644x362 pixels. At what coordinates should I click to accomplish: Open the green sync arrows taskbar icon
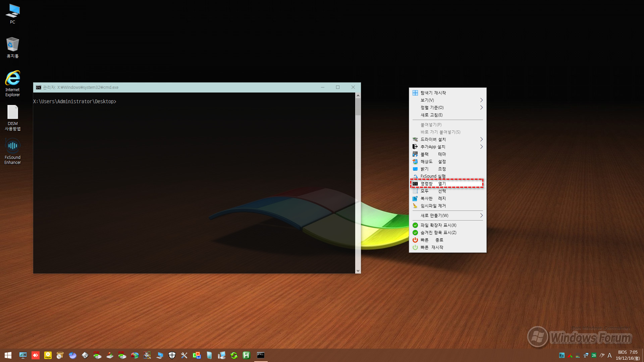[x=234, y=355]
